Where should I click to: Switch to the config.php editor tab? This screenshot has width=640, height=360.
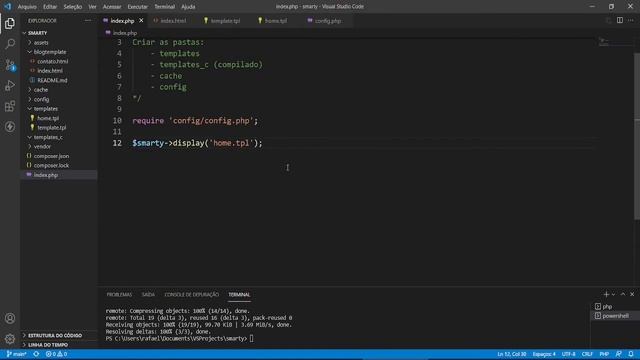327,20
